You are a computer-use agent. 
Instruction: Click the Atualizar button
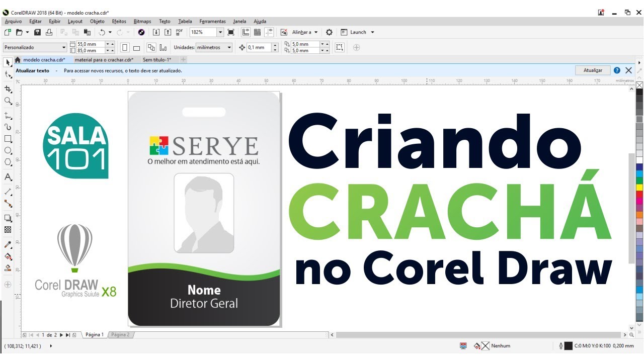pos(593,70)
